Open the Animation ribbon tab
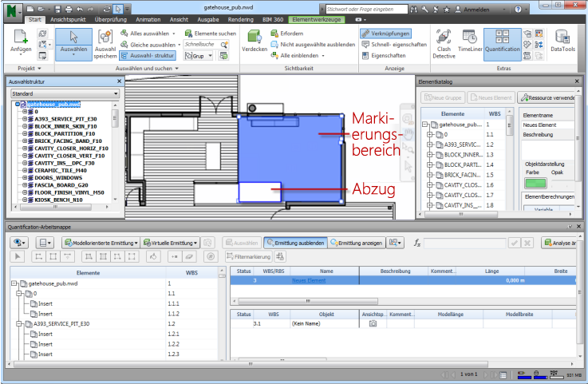 148,19
